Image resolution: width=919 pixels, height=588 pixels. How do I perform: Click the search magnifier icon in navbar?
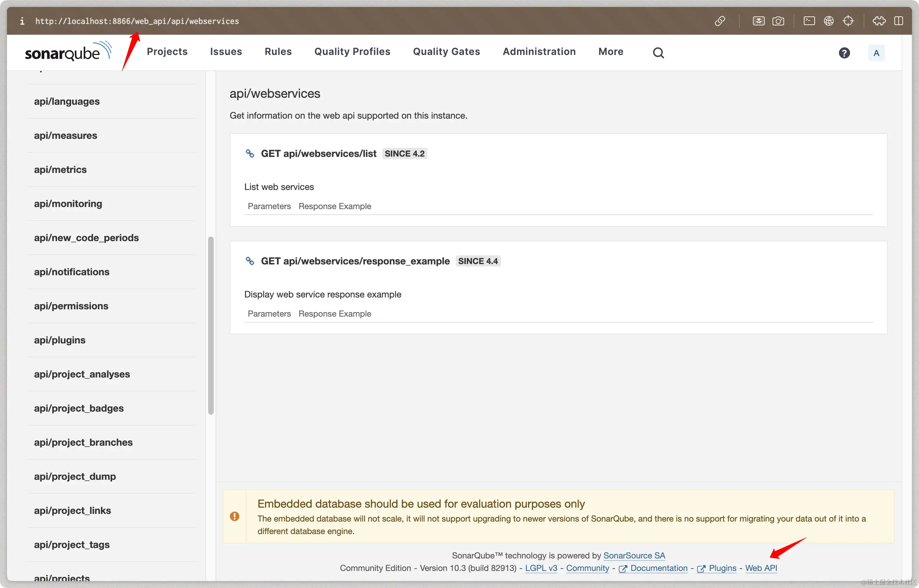click(x=658, y=53)
